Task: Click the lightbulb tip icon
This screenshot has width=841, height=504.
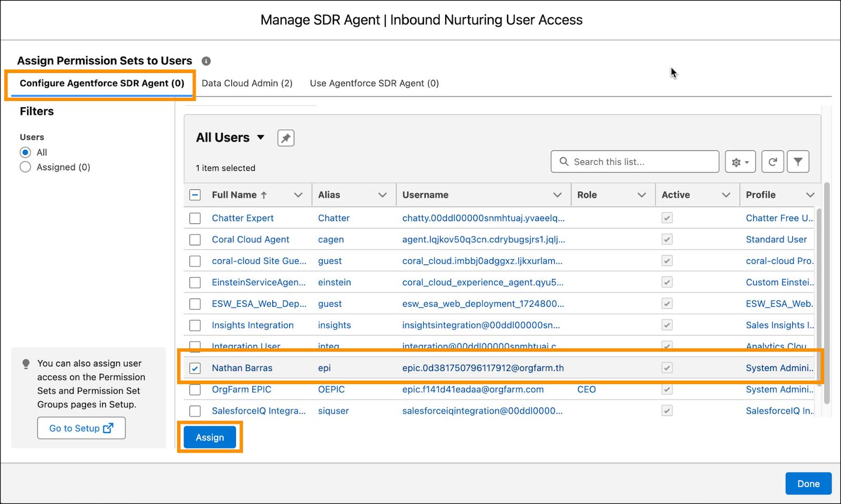Action: pyautogui.click(x=26, y=364)
